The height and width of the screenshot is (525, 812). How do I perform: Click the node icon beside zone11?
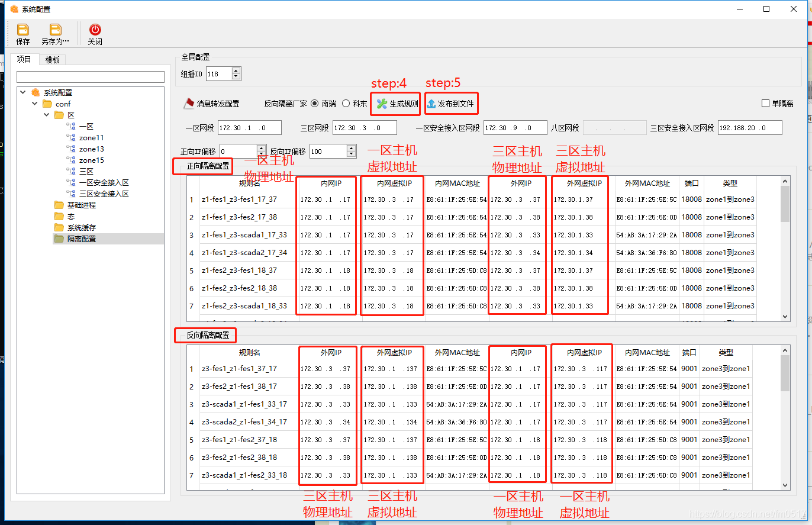point(71,137)
